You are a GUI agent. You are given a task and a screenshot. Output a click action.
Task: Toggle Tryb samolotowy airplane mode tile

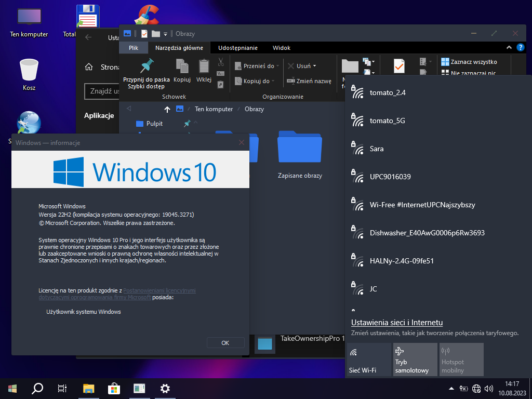coord(415,360)
